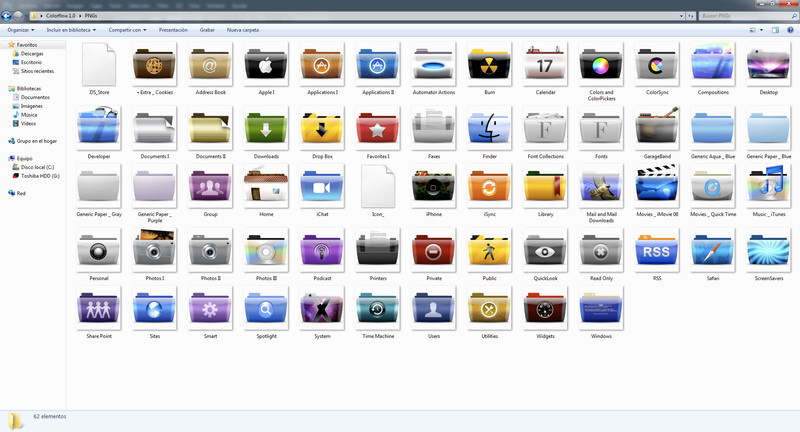800x432 pixels.
Task: Select the Automator Actions icon
Action: click(433, 64)
